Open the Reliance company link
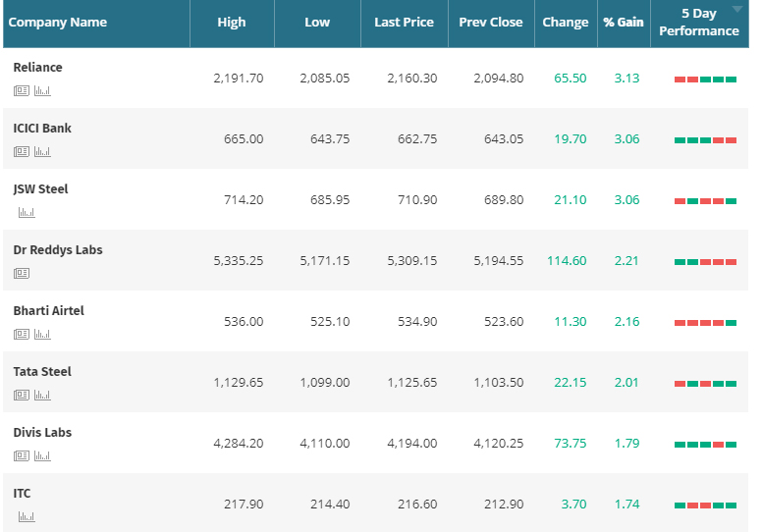The image size is (762, 532). pyautogui.click(x=37, y=68)
